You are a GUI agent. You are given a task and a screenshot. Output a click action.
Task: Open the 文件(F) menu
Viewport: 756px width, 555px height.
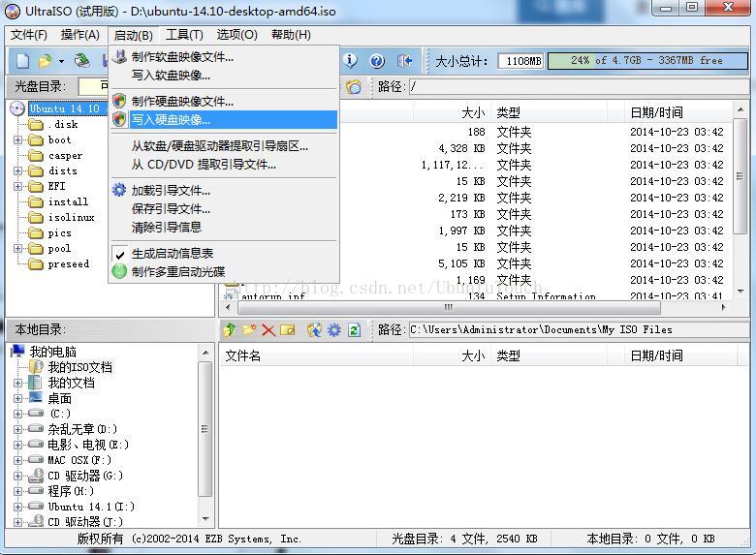pyautogui.click(x=29, y=35)
